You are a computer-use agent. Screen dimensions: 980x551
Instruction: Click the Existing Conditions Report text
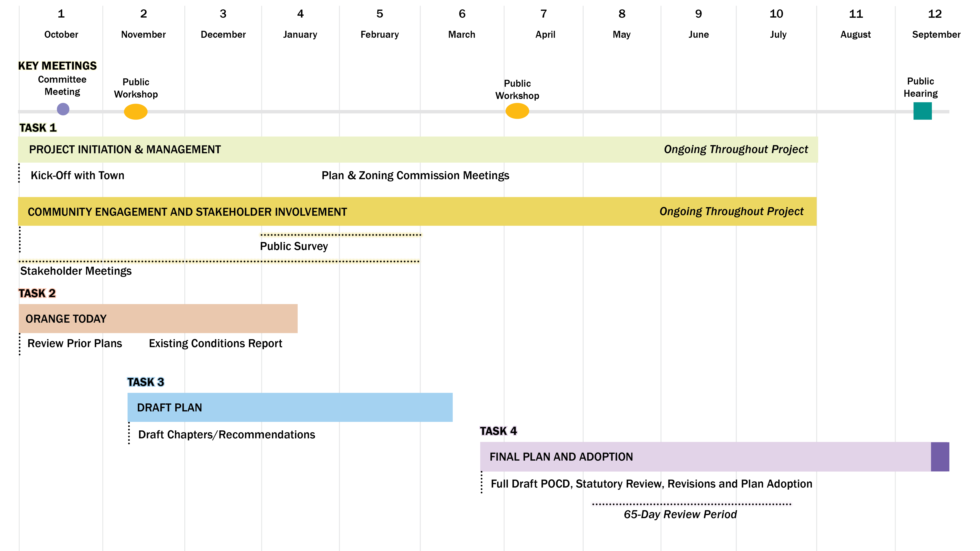coord(215,343)
